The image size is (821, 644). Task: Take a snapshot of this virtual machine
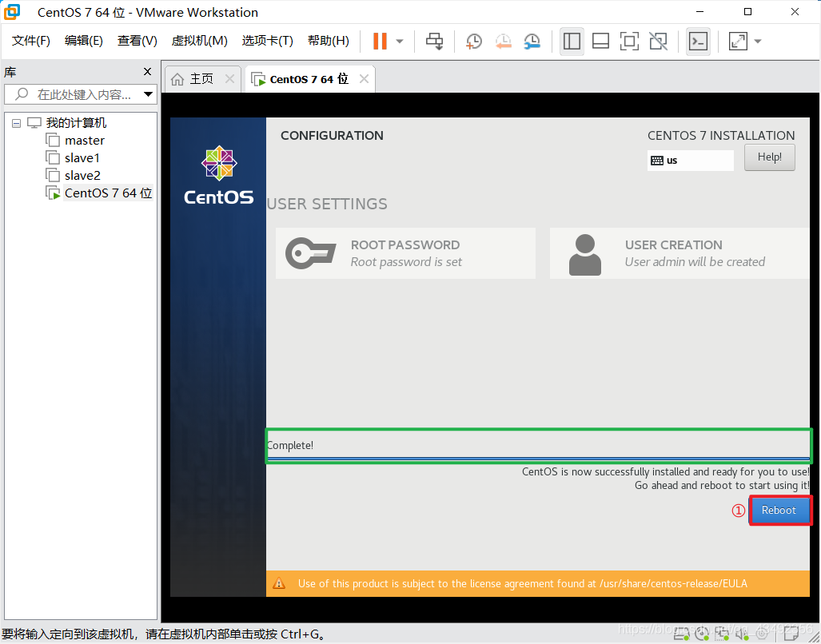click(x=474, y=42)
